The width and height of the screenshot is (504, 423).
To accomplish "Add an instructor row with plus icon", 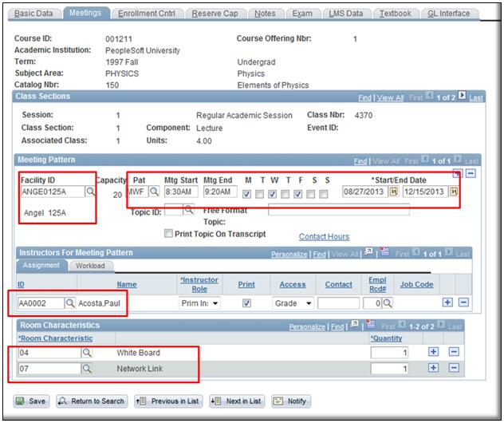I will pyautogui.click(x=447, y=302).
